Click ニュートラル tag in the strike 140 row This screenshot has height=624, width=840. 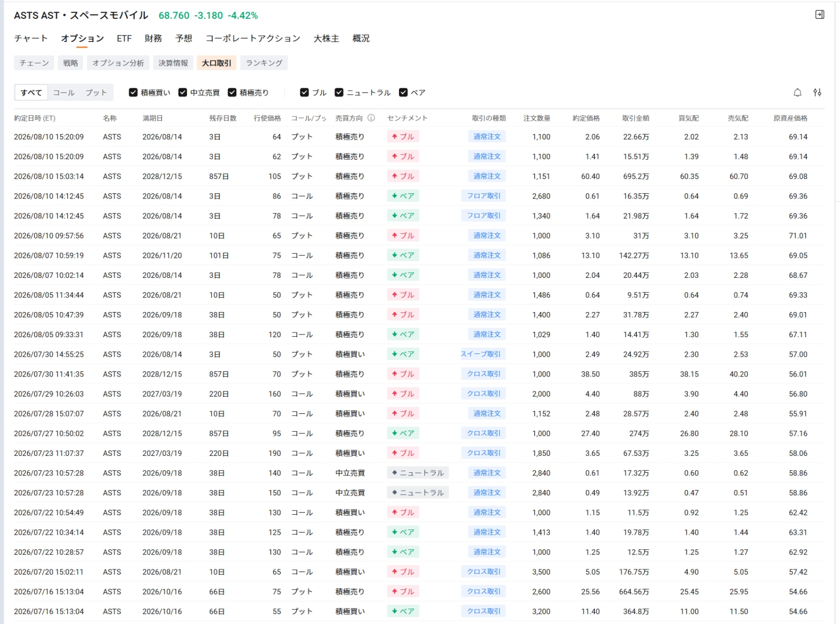(418, 473)
